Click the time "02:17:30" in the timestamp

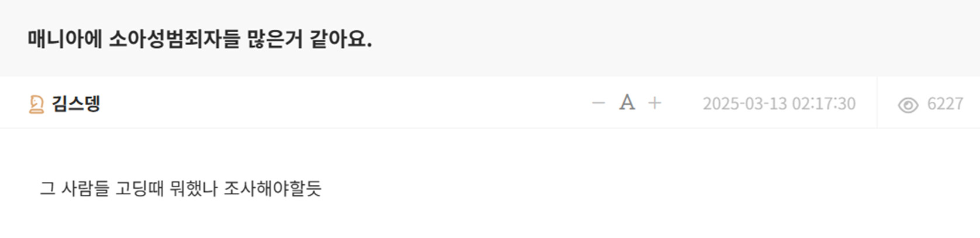click(824, 104)
